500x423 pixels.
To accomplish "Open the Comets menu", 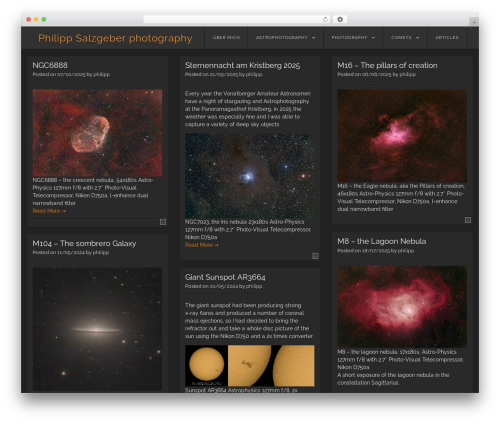I will tap(401, 38).
